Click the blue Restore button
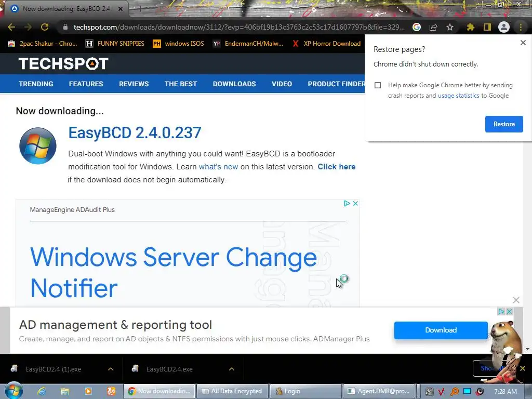 (x=504, y=124)
